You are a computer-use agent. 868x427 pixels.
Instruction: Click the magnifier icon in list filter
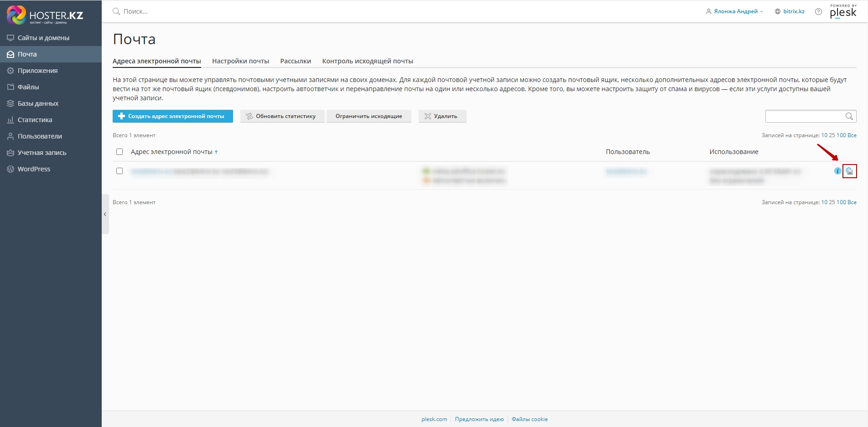pyautogui.click(x=849, y=116)
